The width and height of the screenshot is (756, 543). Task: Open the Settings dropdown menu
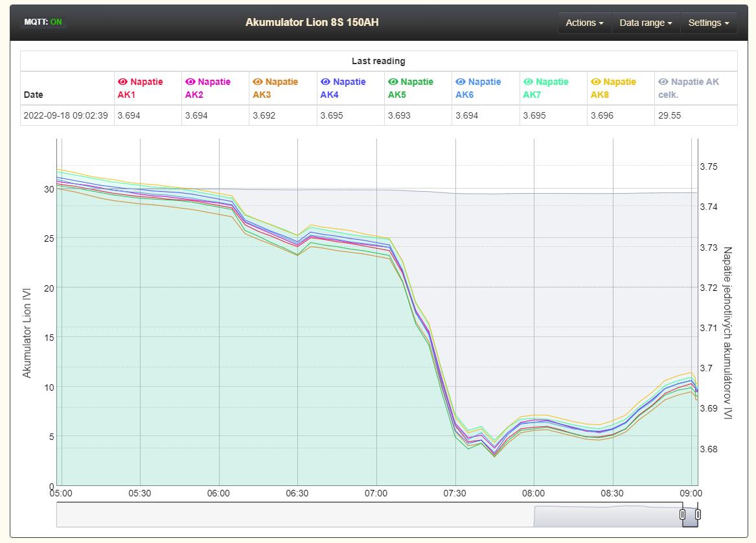[x=708, y=23]
